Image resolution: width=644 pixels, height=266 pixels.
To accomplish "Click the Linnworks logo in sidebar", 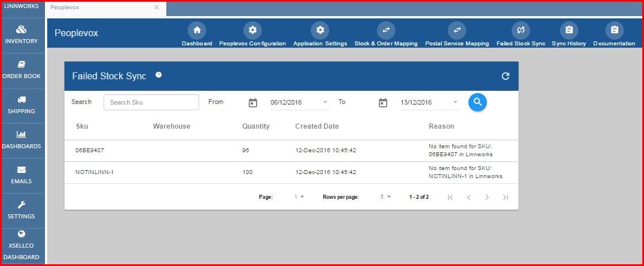I will (21, 6).
